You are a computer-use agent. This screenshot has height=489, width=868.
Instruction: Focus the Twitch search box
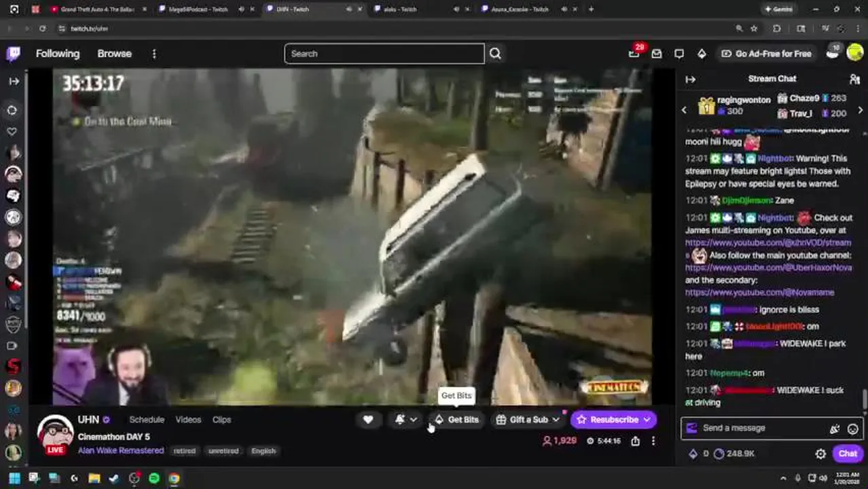(x=384, y=54)
